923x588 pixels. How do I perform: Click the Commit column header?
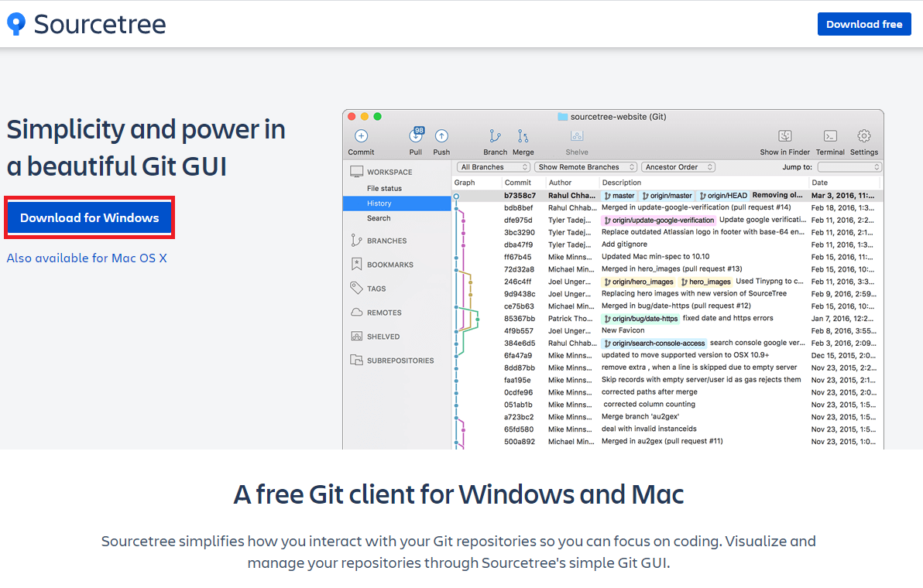tap(517, 183)
